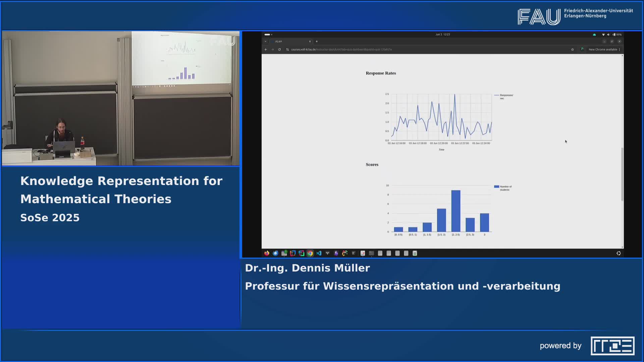This screenshot has width=644, height=362.
Task: Reload the ALeA page
Action: coord(279,50)
